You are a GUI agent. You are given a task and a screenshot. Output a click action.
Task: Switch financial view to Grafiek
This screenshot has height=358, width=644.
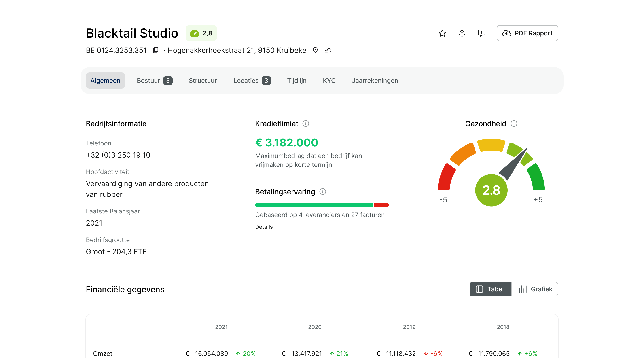pos(535,289)
